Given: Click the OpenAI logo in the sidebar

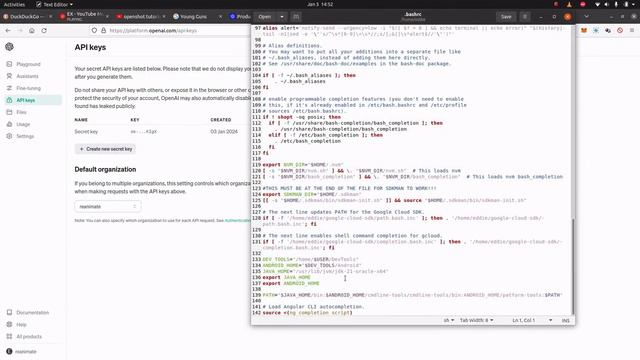Looking at the screenshot, I should [x=9, y=47].
